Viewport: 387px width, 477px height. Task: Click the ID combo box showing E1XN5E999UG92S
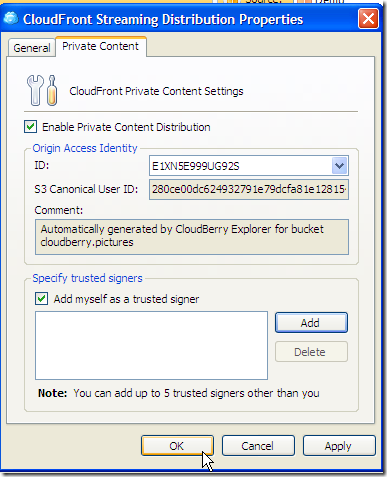click(x=249, y=166)
